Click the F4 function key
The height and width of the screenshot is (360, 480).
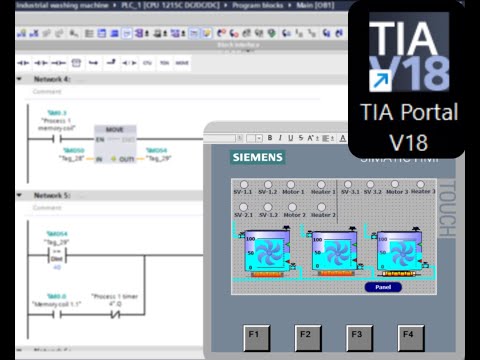coord(411,338)
